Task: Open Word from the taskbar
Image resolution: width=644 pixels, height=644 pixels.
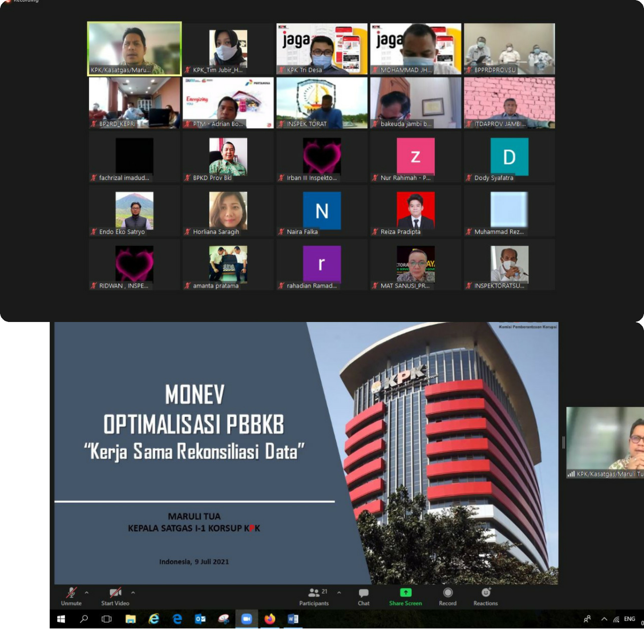Action: tap(293, 619)
